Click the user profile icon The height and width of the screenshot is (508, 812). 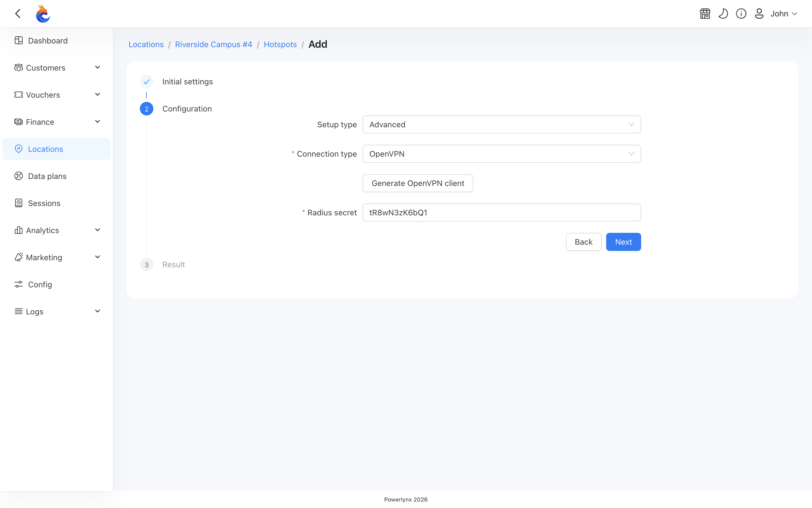coord(759,14)
